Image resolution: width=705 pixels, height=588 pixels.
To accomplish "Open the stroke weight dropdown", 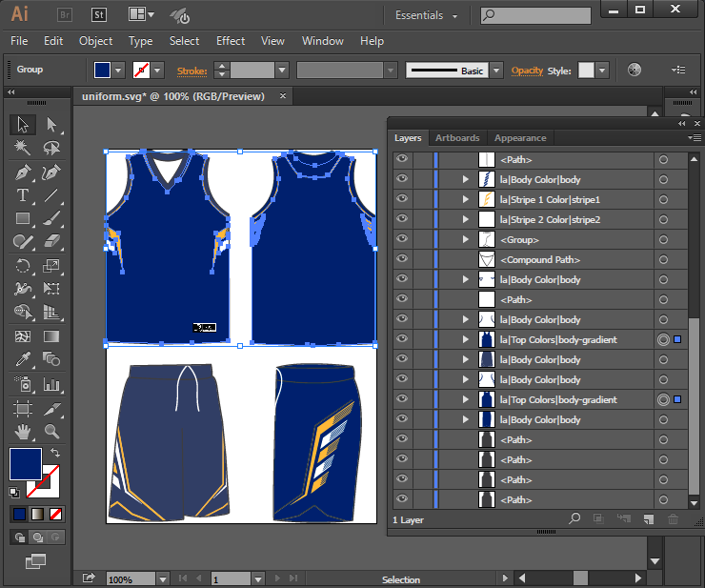I will 282,71.
